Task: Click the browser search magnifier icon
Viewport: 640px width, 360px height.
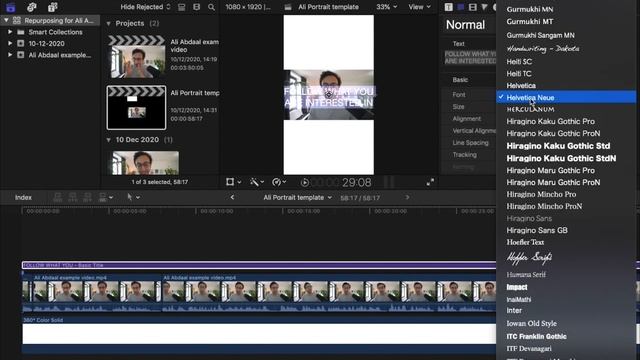Action: coord(211,7)
